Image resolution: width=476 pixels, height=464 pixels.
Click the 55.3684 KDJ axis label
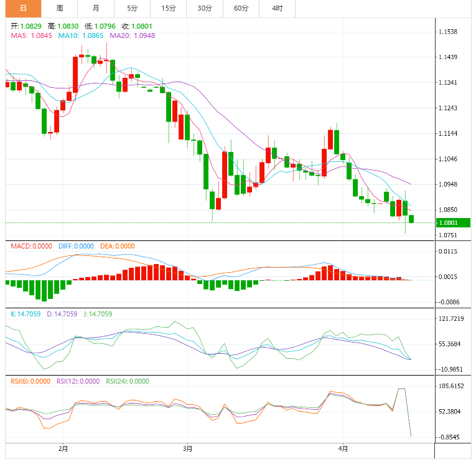[450, 344]
